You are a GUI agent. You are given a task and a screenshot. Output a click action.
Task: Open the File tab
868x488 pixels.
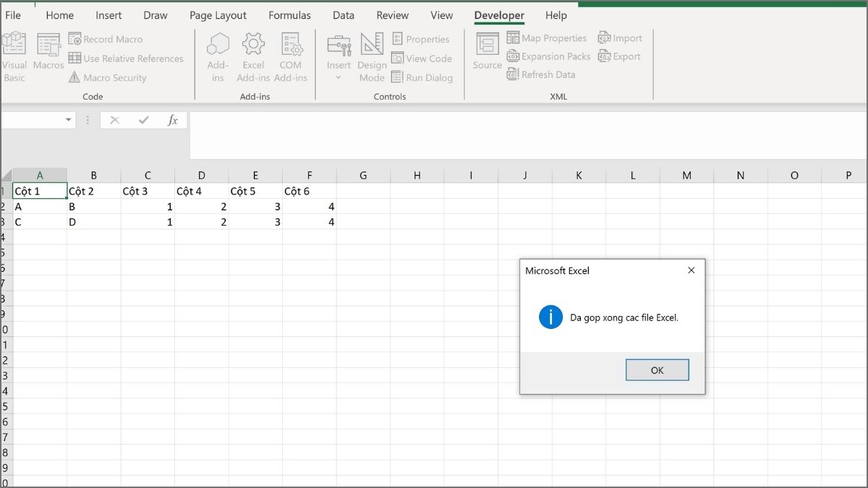(x=12, y=15)
